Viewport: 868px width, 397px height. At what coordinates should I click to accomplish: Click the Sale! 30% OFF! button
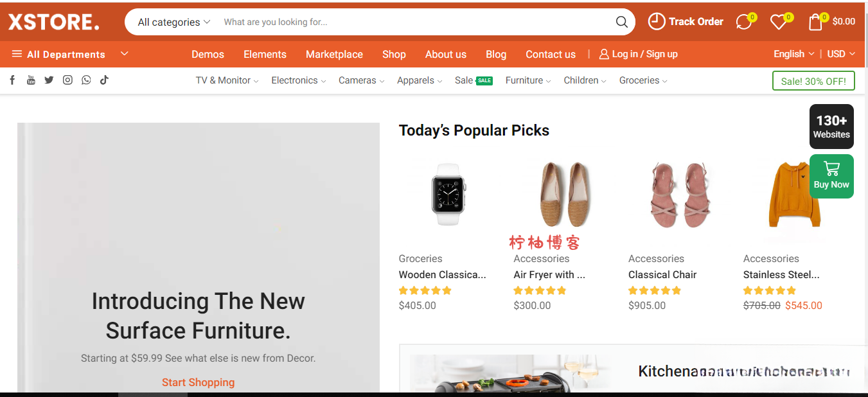(813, 80)
